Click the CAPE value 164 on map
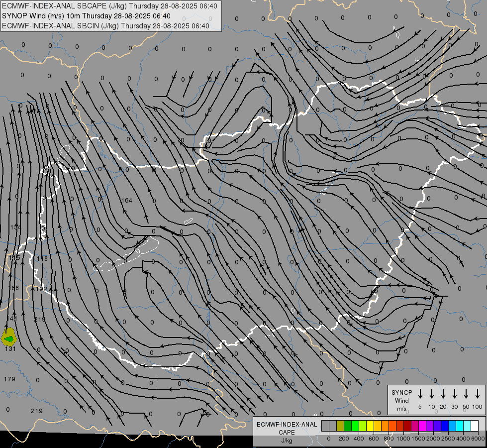This screenshot has width=487, height=448. pyautogui.click(x=127, y=201)
